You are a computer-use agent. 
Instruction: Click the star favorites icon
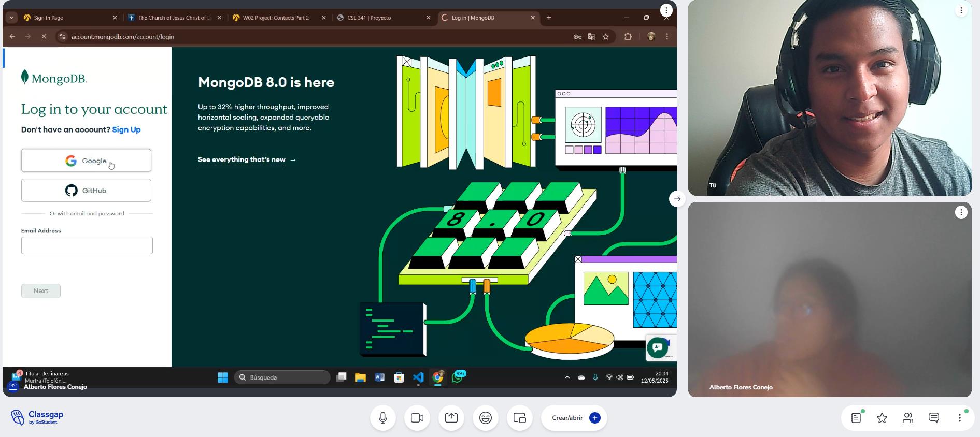click(x=882, y=418)
